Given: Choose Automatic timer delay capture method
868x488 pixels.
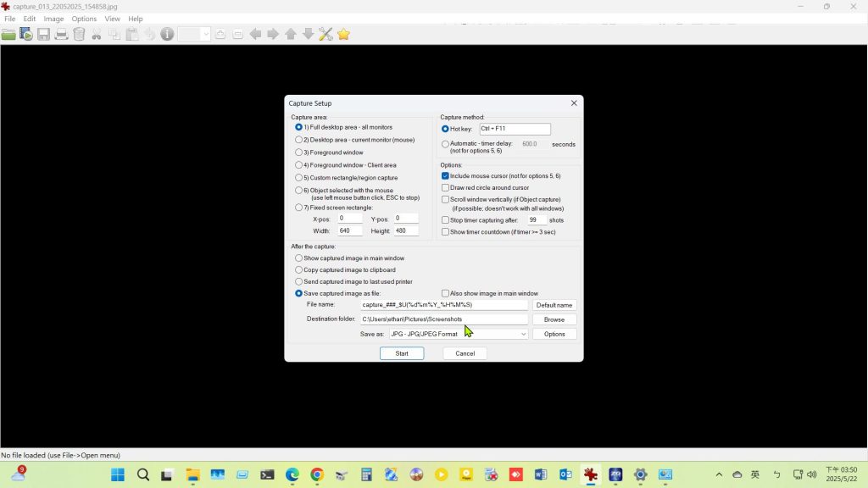Looking at the screenshot, I should (446, 144).
